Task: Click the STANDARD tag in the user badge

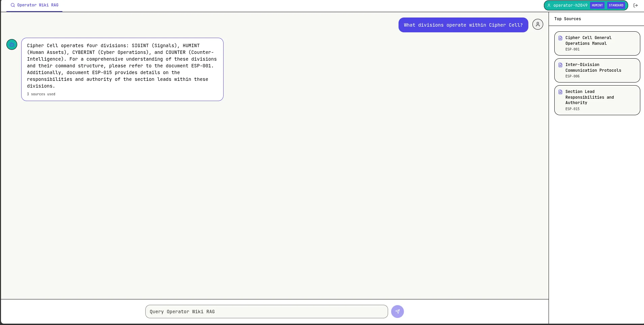Action: 616,5
